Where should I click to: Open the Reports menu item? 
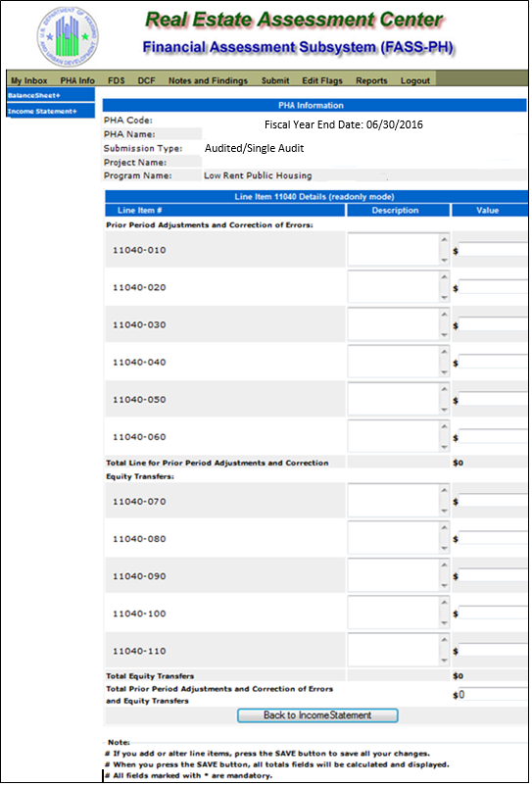pos(371,80)
